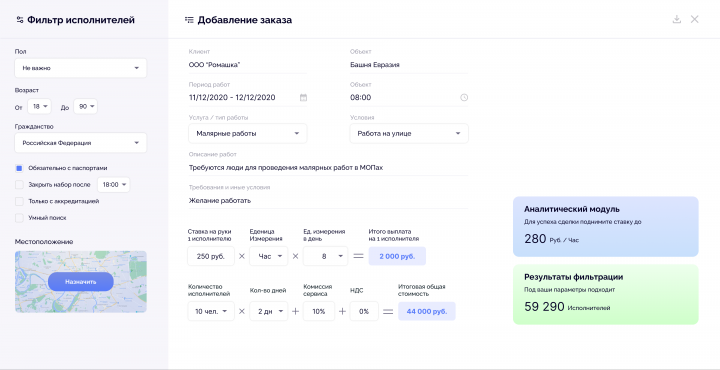Open the calendar icon in Период работ
Screen dimensions: 720x370
pyautogui.click(x=304, y=97)
